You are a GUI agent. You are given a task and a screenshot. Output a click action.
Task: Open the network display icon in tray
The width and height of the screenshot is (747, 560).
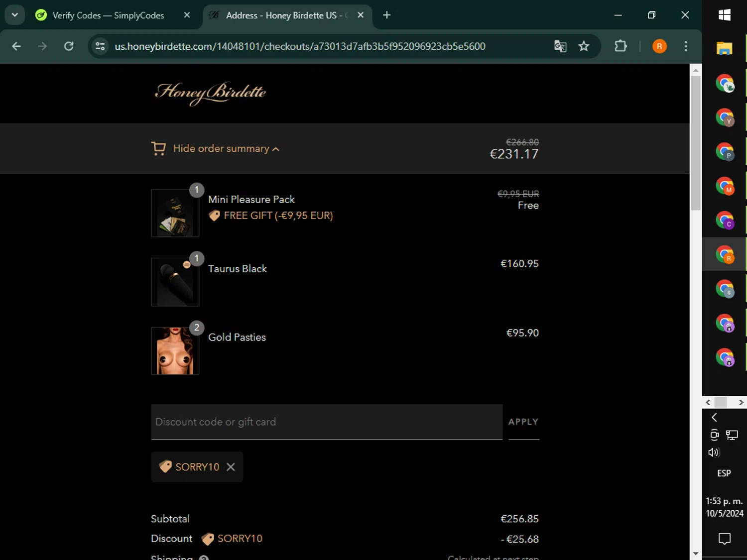pos(732,435)
